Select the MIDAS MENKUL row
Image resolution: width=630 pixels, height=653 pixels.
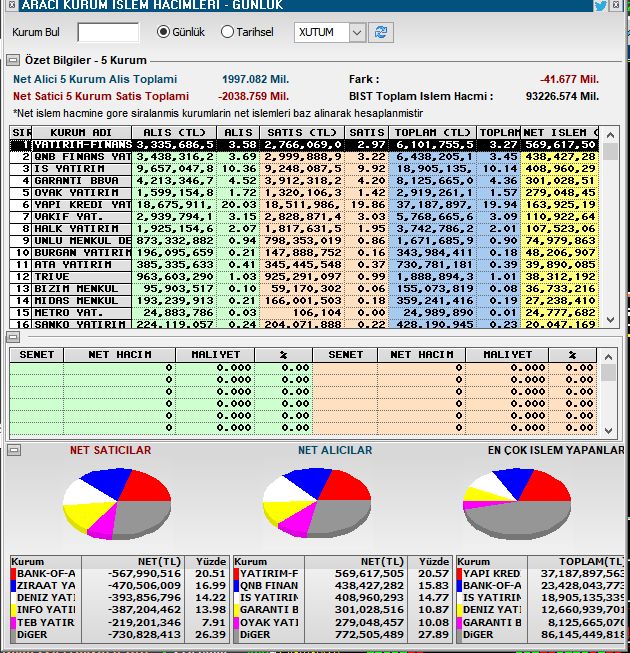point(304,301)
